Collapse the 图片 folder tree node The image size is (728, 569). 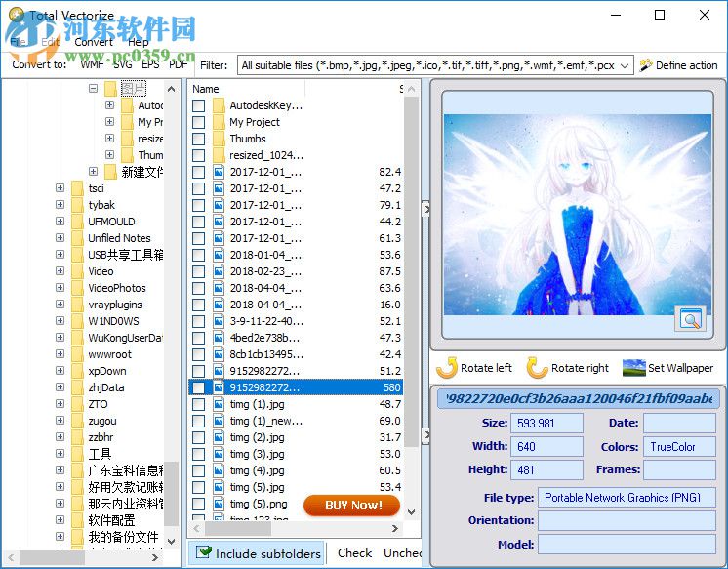[x=94, y=88]
